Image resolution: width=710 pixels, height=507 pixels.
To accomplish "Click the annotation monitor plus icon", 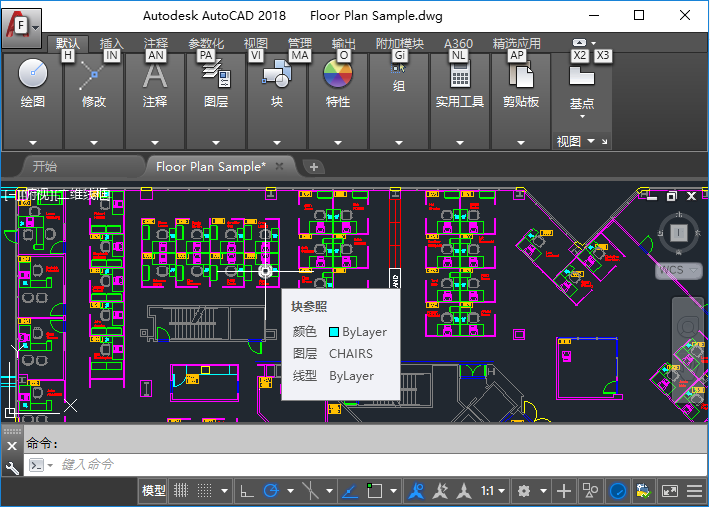I will pos(563,491).
